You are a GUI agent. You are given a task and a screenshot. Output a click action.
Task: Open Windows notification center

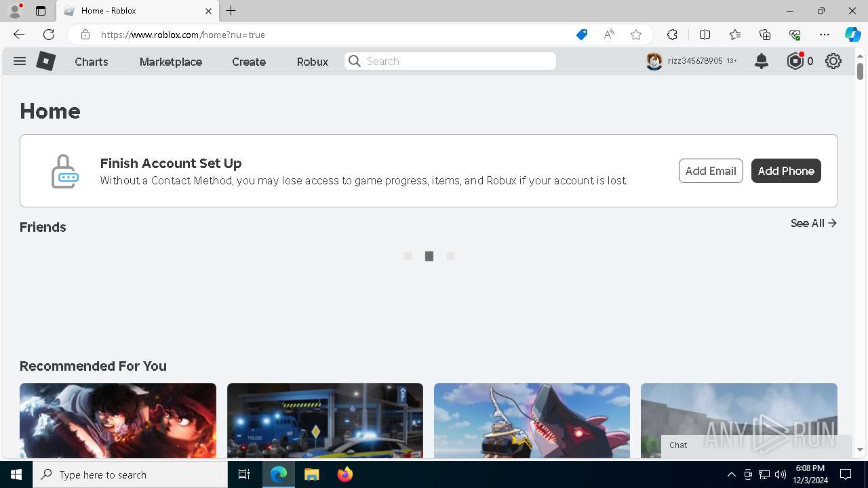click(846, 474)
